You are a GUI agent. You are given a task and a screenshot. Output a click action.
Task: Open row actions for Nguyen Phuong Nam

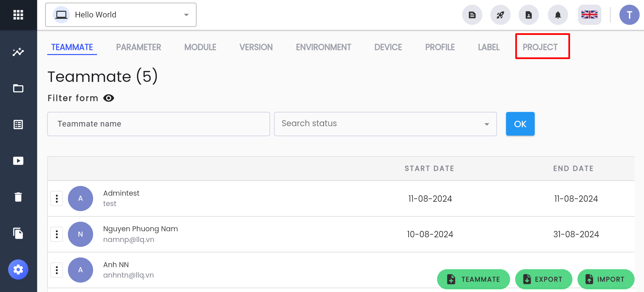[57, 234]
